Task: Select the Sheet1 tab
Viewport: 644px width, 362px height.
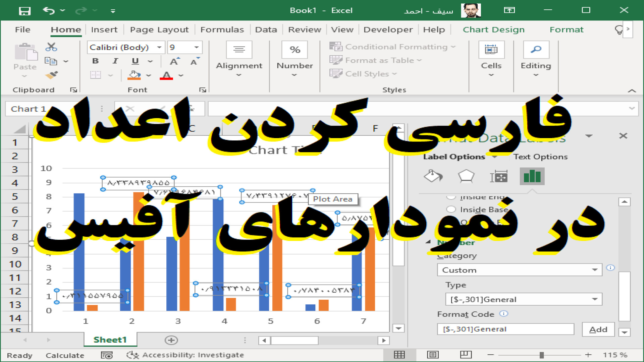Action: [x=110, y=340]
